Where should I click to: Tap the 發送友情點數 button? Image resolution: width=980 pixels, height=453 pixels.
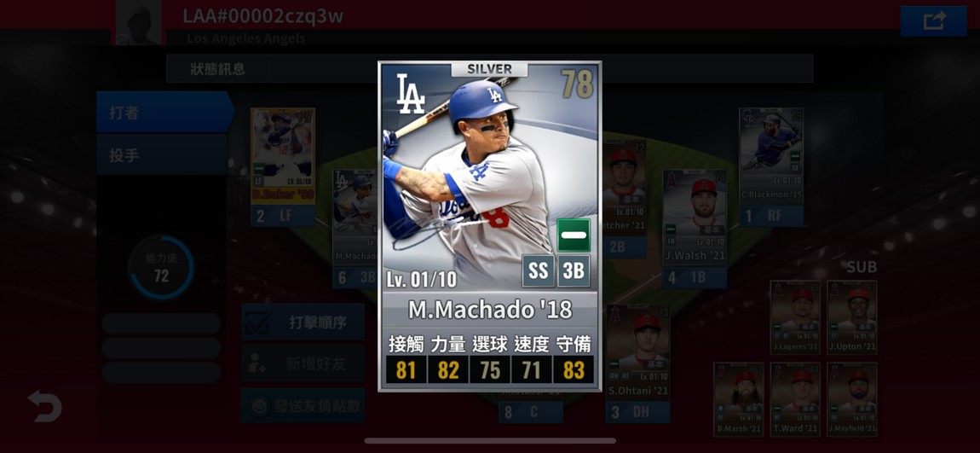point(303,405)
